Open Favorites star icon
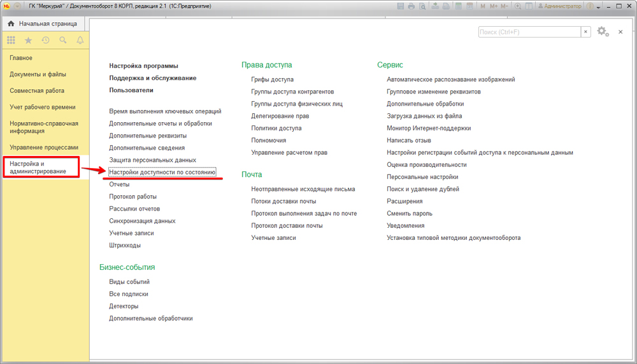The height and width of the screenshot is (364, 637). coord(28,40)
